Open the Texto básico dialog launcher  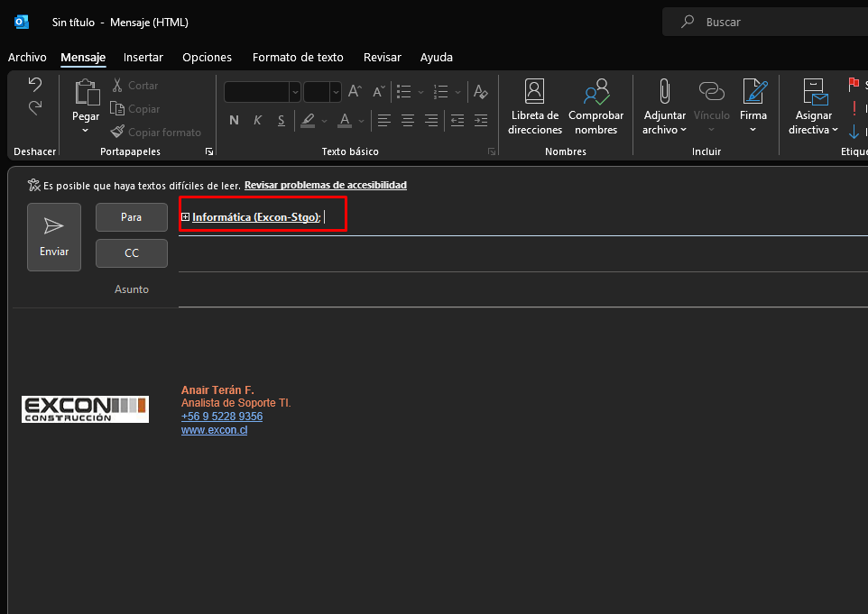coord(492,151)
